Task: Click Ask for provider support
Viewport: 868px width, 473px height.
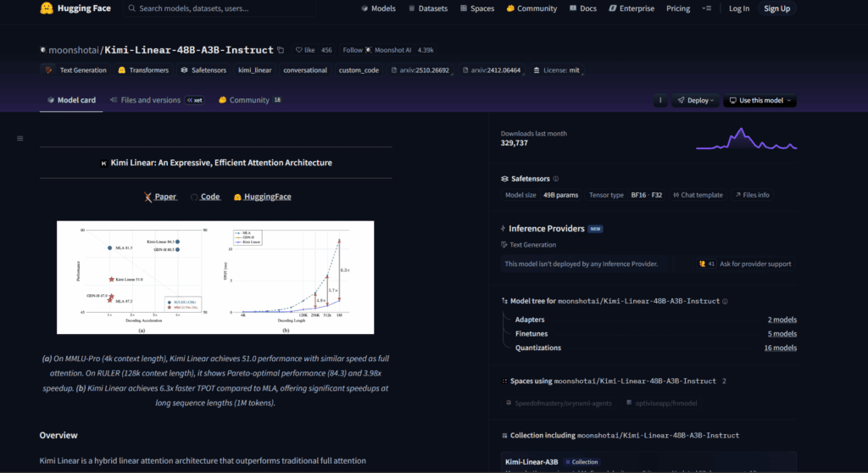Action: (745, 264)
